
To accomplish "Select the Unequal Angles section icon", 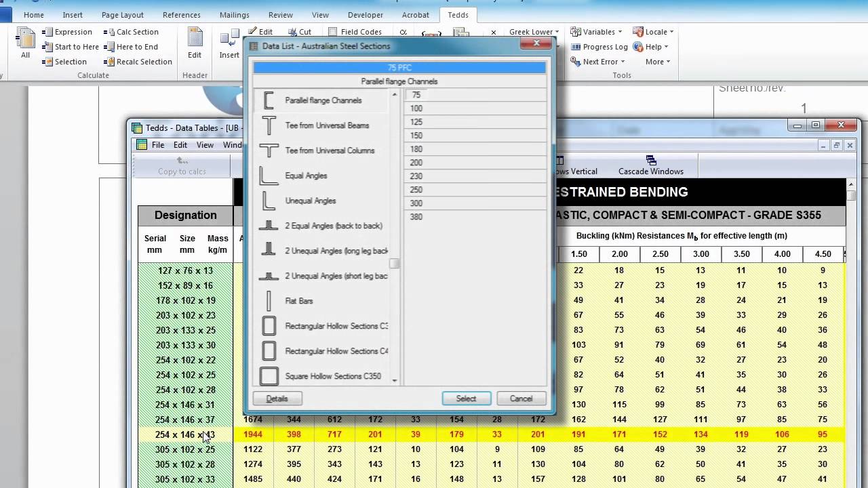I will coord(269,201).
